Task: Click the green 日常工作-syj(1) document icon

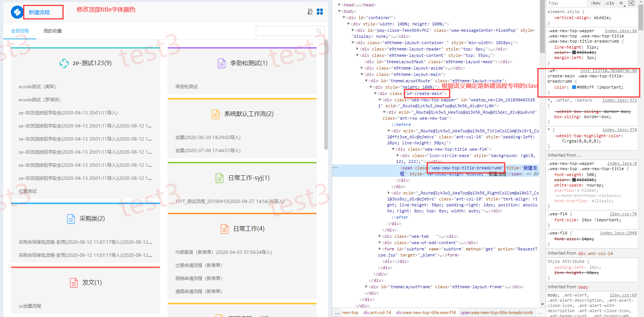Action: tap(220, 178)
